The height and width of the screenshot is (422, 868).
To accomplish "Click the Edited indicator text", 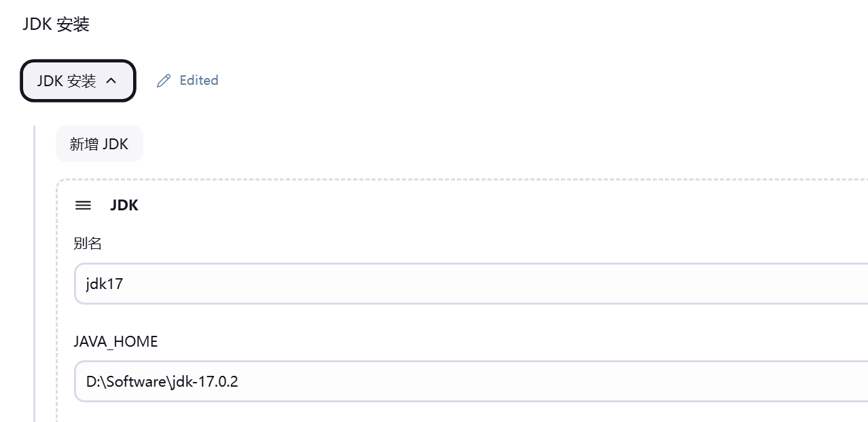I will click(x=199, y=80).
